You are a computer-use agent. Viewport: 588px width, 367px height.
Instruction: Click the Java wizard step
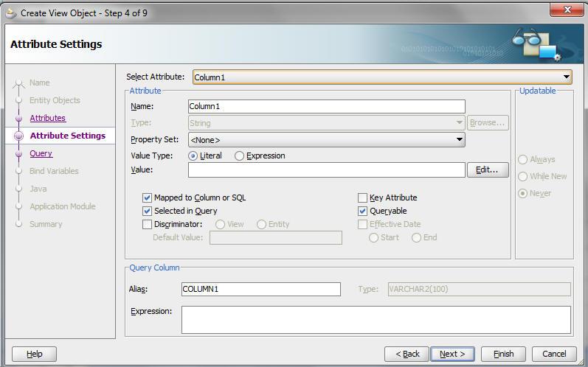(x=38, y=189)
